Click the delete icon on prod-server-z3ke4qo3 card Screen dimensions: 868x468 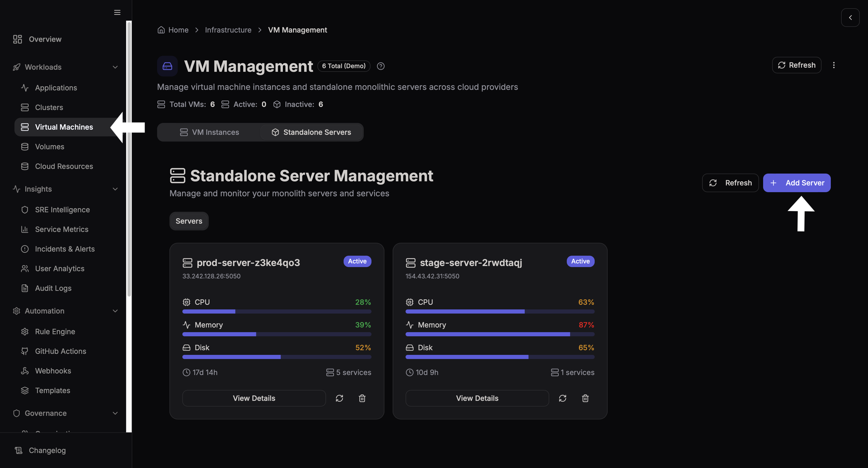pos(362,398)
